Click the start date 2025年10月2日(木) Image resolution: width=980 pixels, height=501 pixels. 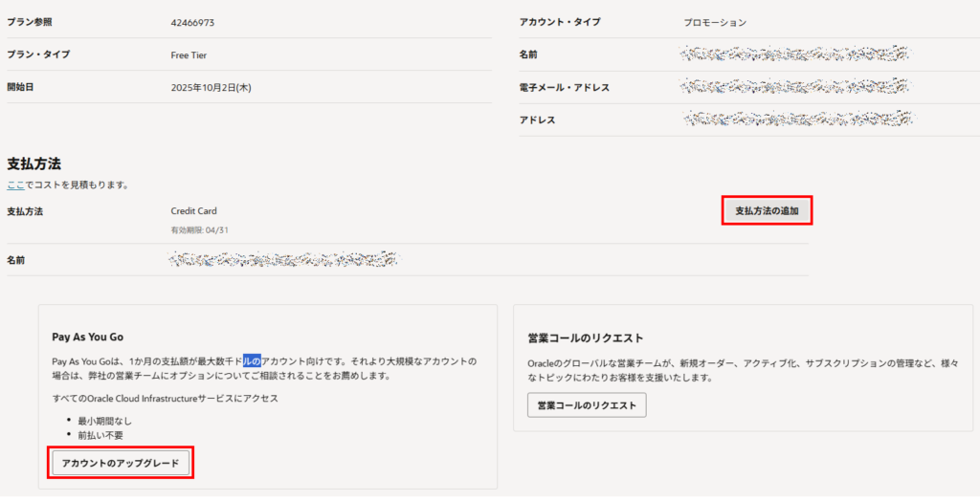click(x=211, y=88)
